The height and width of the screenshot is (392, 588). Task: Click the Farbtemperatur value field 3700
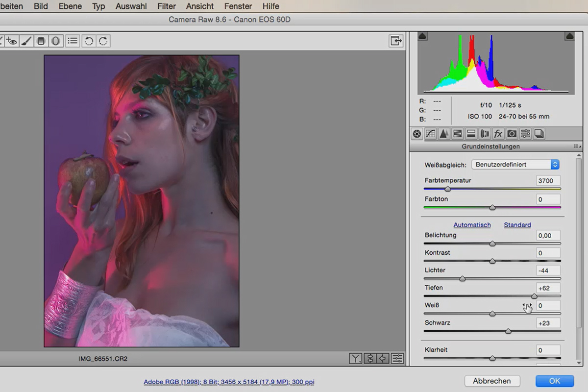tap(548, 180)
